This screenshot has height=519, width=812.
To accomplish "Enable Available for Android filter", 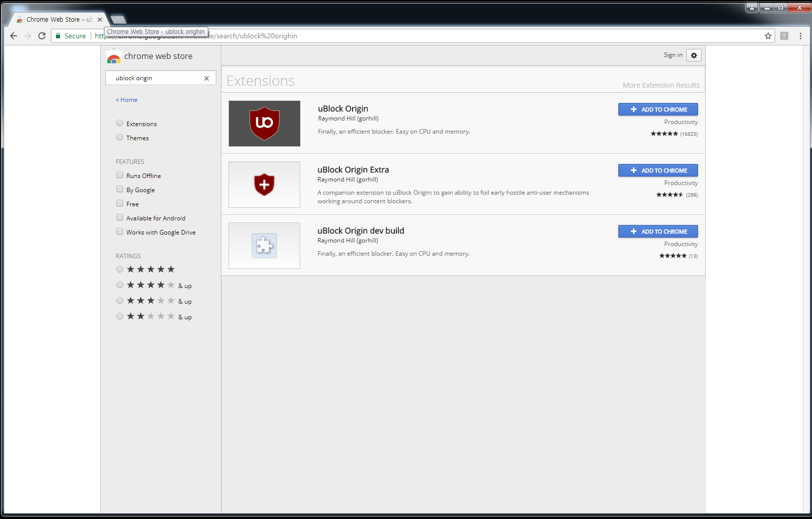I will point(120,217).
